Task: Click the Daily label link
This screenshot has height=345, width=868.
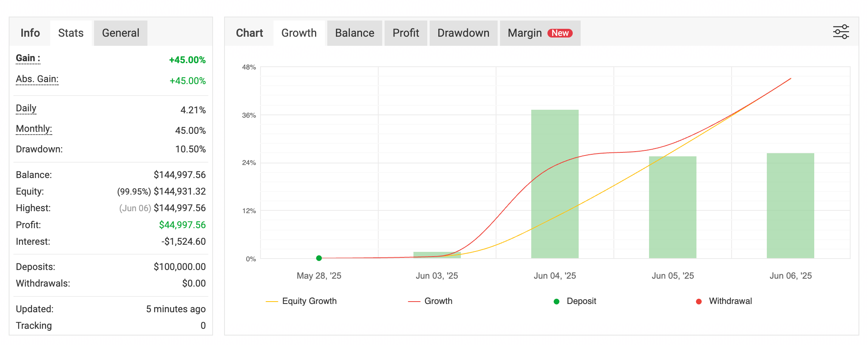Action: (26, 109)
